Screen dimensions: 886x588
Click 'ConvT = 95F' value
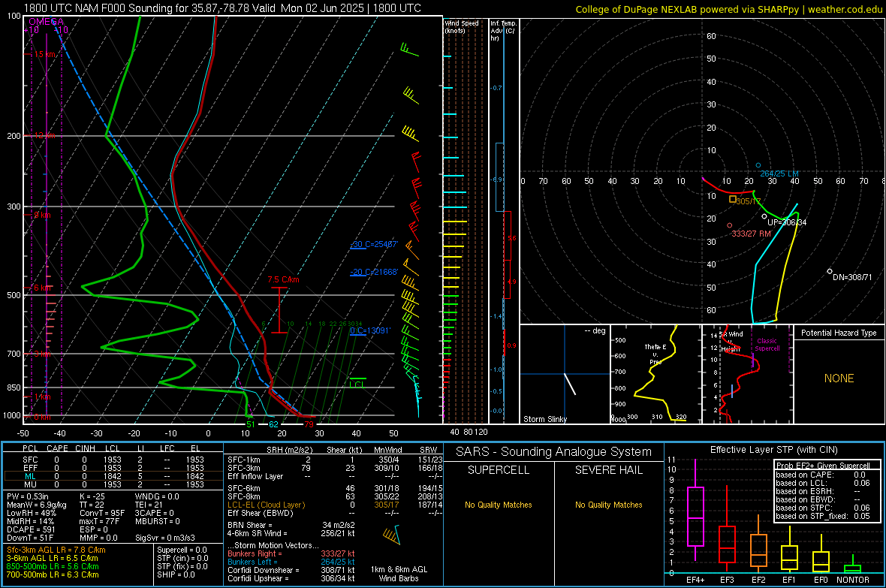pyautogui.click(x=102, y=513)
